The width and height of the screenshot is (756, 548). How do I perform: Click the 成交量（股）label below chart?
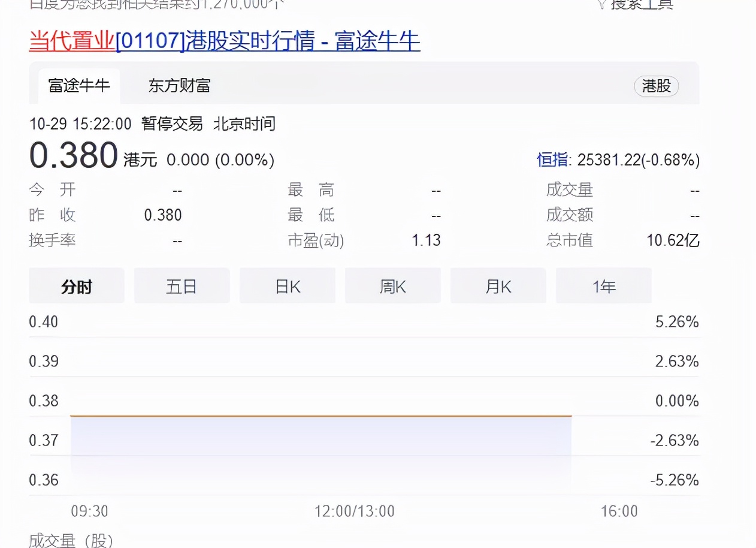click(x=71, y=540)
